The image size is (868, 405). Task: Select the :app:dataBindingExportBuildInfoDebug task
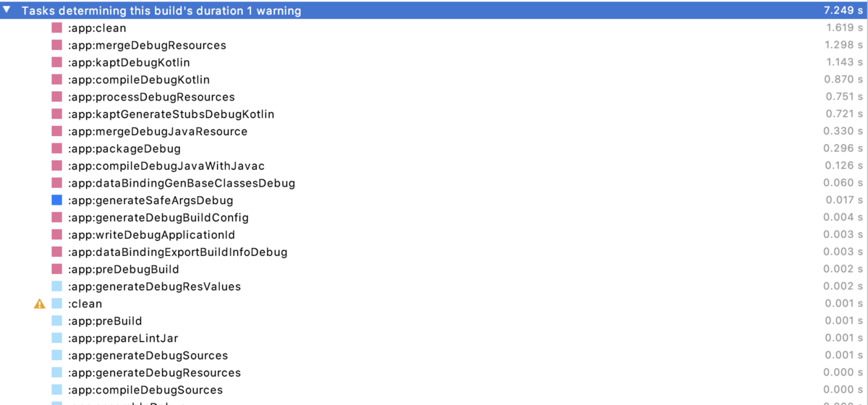[434, 252]
